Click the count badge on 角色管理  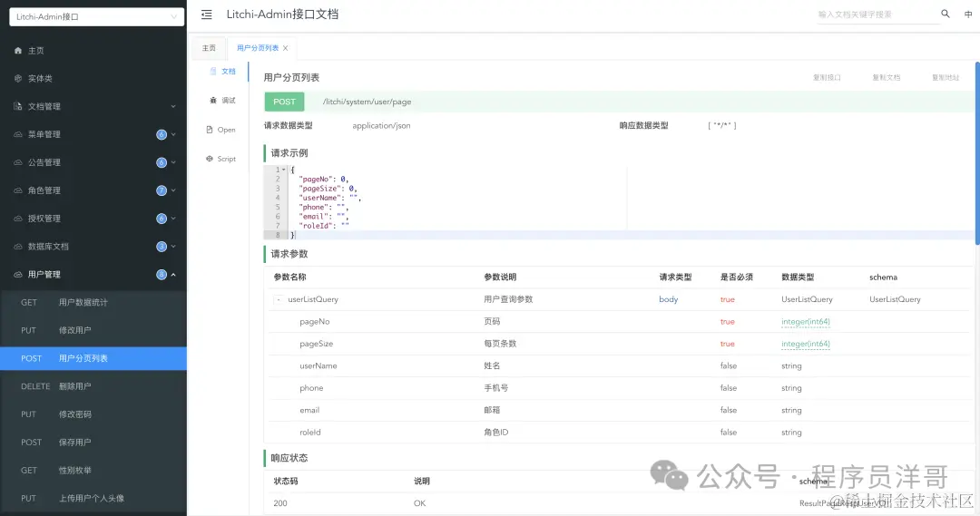[x=162, y=190]
